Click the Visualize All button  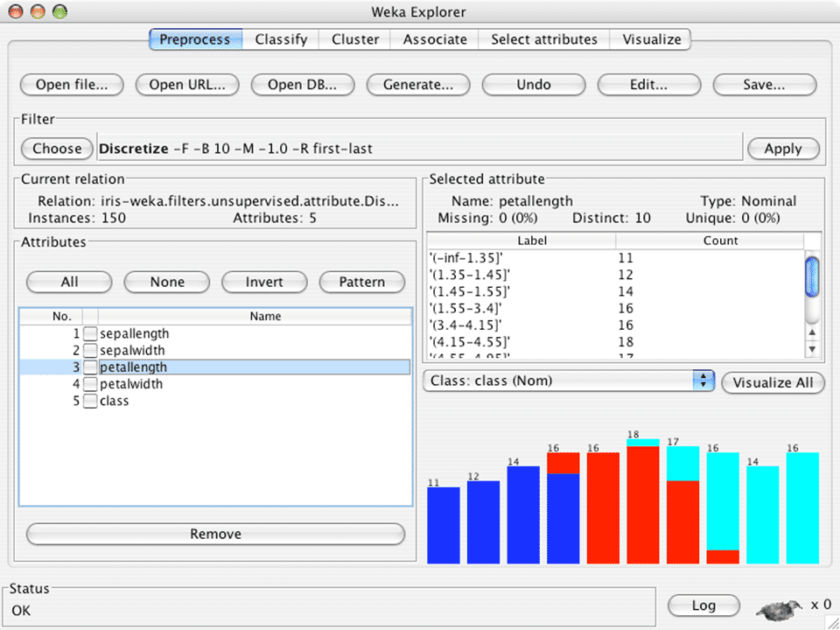[773, 382]
